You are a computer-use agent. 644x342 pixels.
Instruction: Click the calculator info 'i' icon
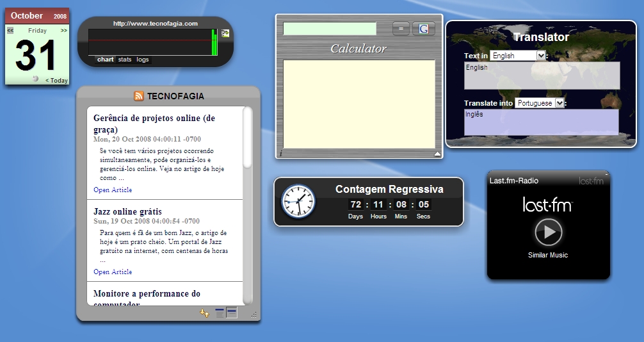click(281, 153)
